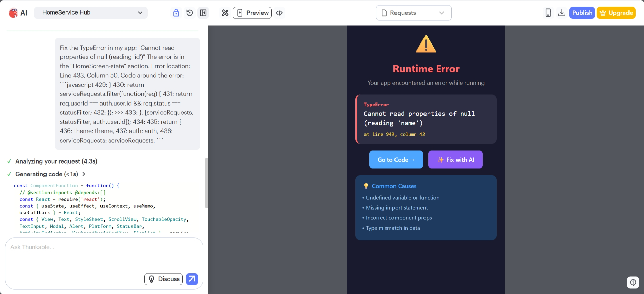Image resolution: width=644 pixels, height=294 pixels.
Task: Open the HomeService Hub project dropdown
Action: click(91, 13)
